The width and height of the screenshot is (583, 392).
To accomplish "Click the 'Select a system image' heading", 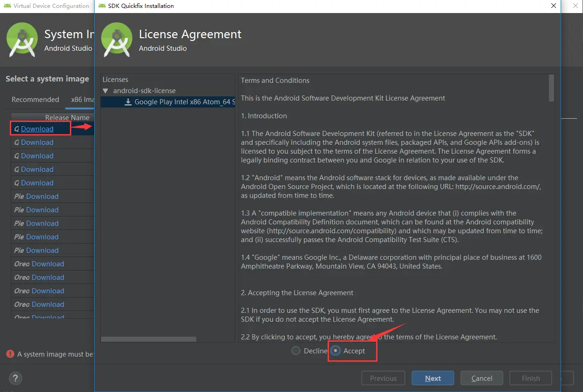I will (x=47, y=79).
